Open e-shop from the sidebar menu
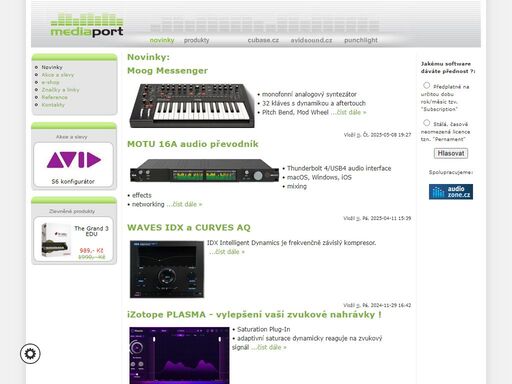The height and width of the screenshot is (384, 512). click(x=50, y=82)
